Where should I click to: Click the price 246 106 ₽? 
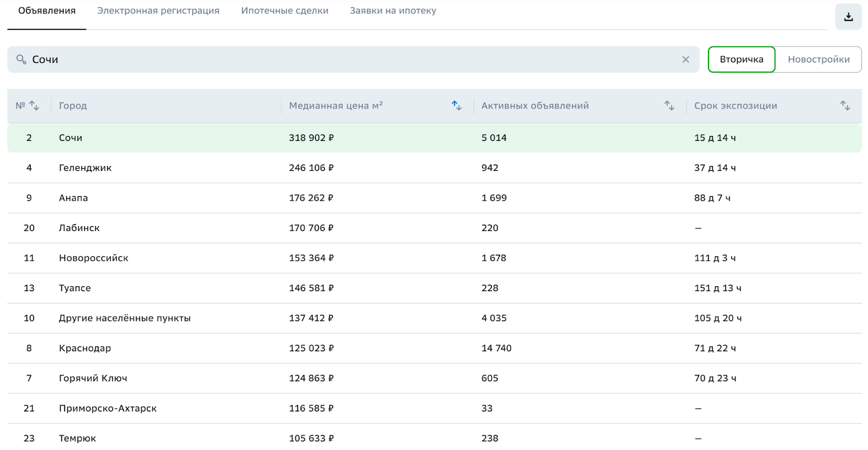pos(311,168)
